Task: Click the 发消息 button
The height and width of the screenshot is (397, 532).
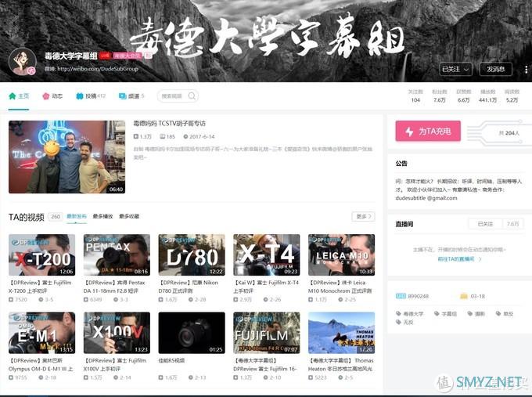Action: 496,69
